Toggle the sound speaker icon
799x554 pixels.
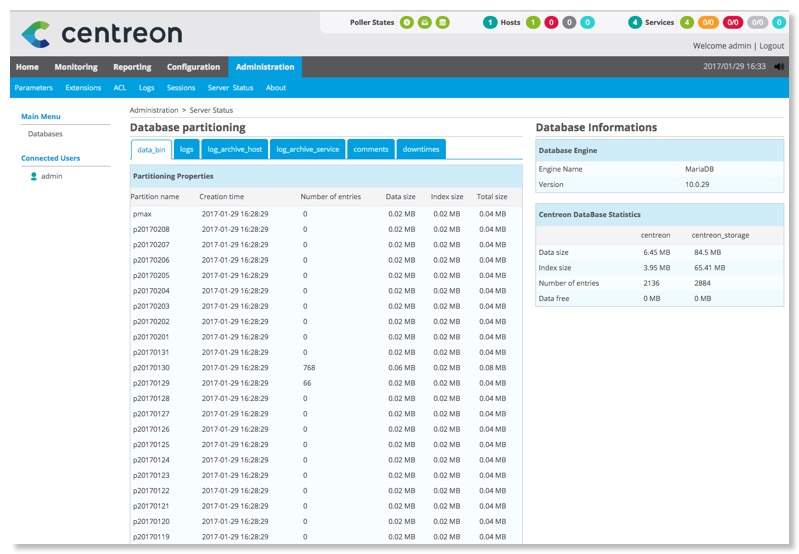coord(779,67)
